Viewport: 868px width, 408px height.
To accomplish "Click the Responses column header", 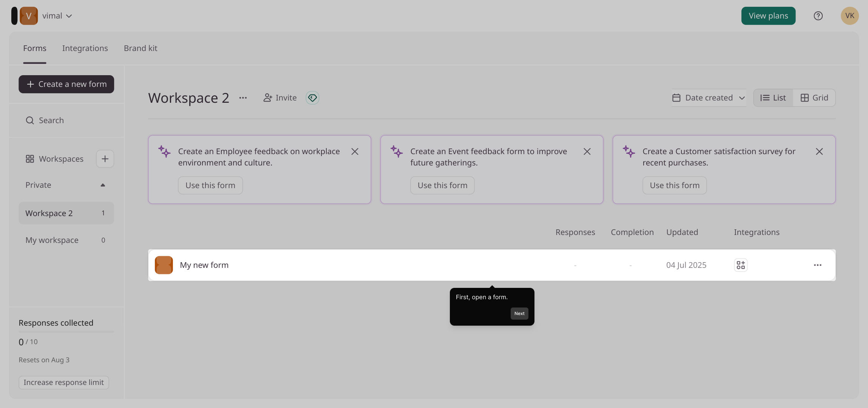I will click(575, 232).
